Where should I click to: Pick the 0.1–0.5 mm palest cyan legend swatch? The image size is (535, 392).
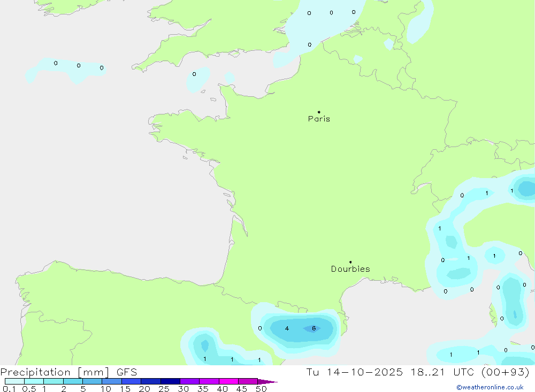pyautogui.click(x=14, y=381)
